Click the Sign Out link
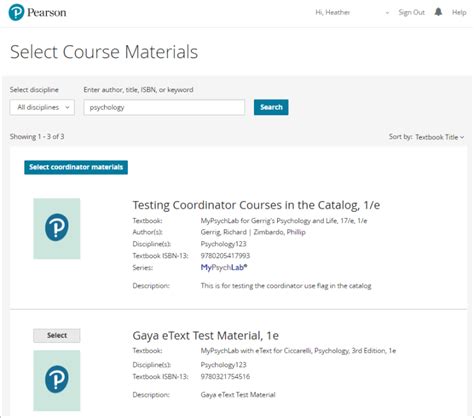The height and width of the screenshot is (418, 474). 411,13
